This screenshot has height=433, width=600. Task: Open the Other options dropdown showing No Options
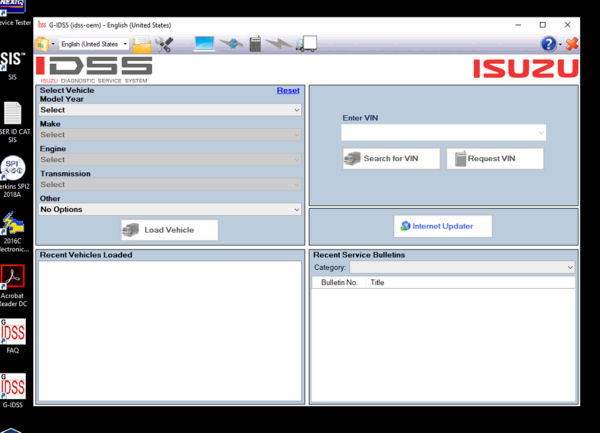pos(170,209)
